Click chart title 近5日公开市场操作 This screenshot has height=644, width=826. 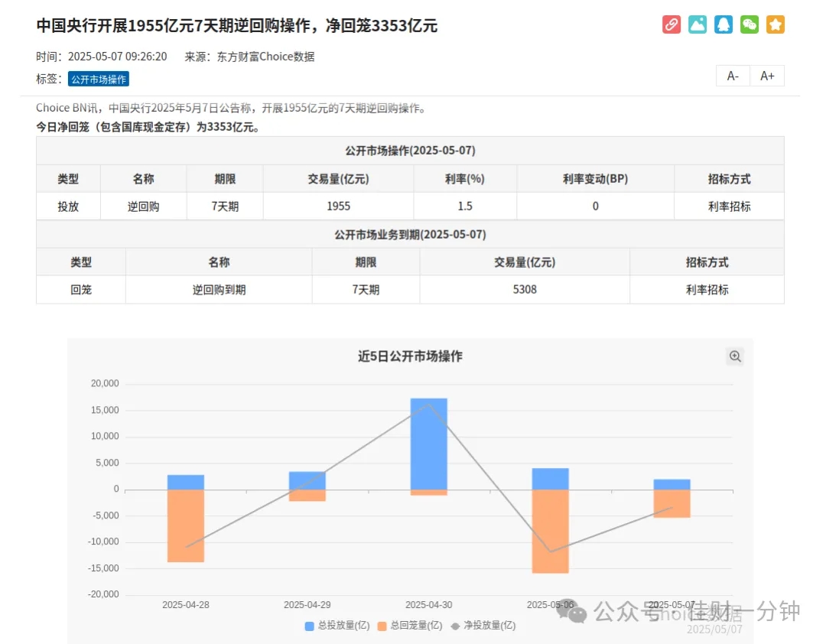[410, 356]
